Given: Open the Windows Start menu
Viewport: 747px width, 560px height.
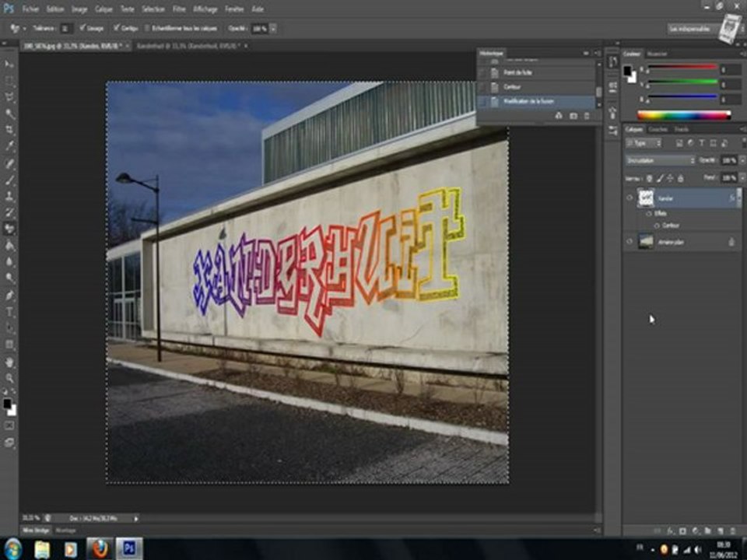Looking at the screenshot, I should [13, 548].
